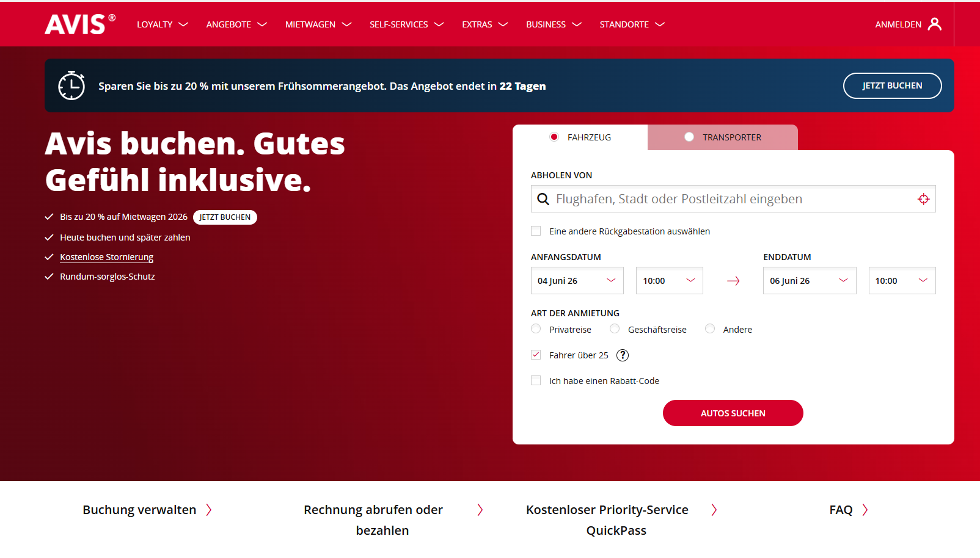Click 'Bis zu 20 % auf Mietwagen 2026' text

coord(123,217)
